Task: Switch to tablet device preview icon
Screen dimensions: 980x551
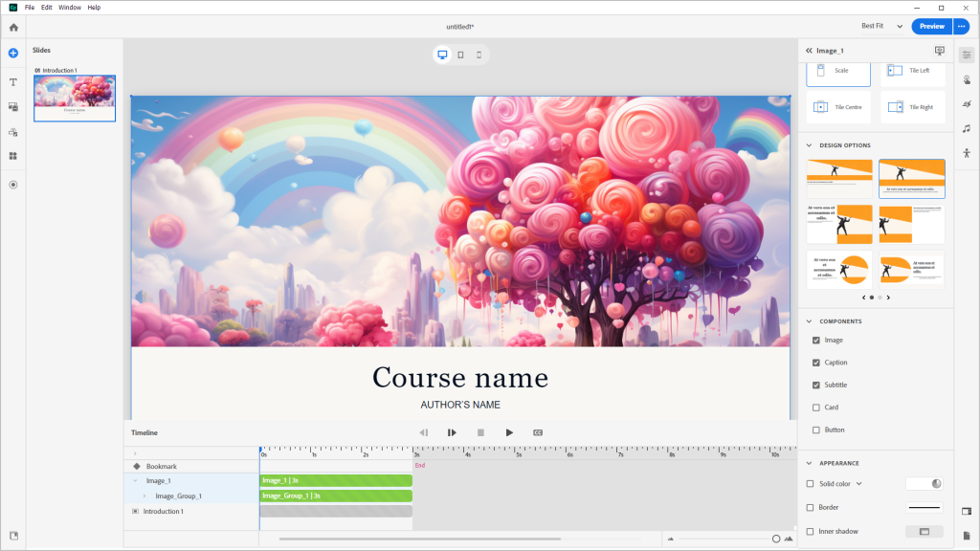Action: [x=460, y=55]
